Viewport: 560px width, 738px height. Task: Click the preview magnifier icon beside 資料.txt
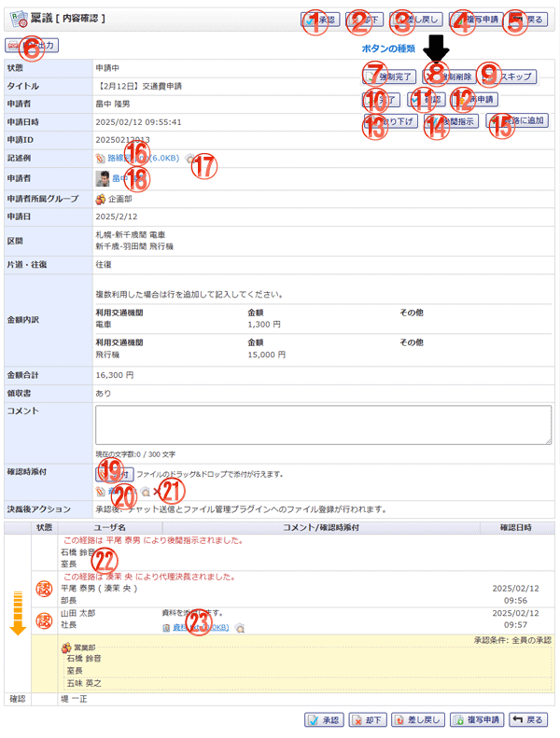coord(240,628)
